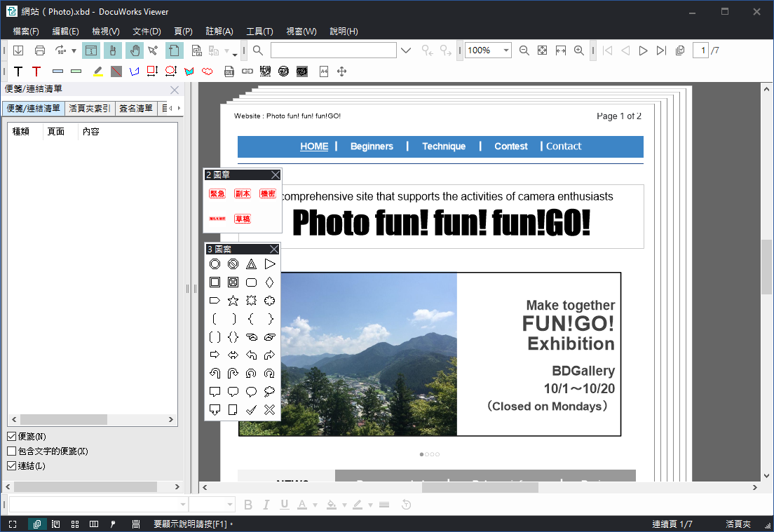Viewport: 774px width, 532px height.
Task: Click the HOME link on page
Action: (314, 146)
